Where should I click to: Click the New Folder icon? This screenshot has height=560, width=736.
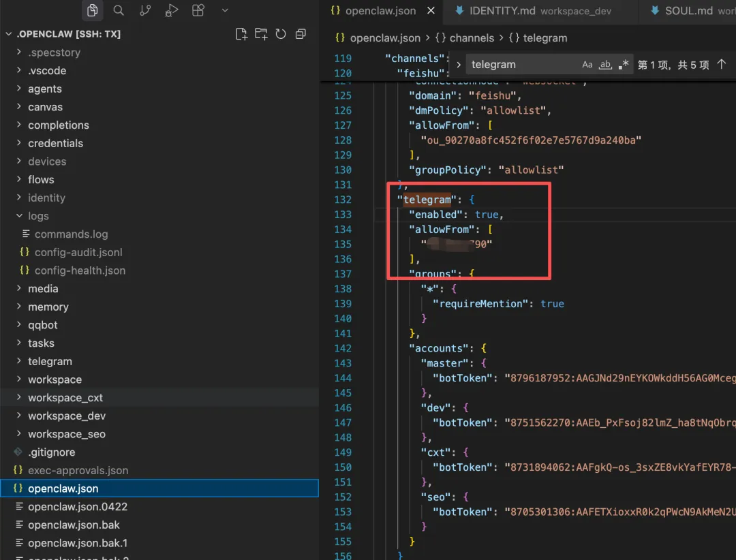point(261,34)
